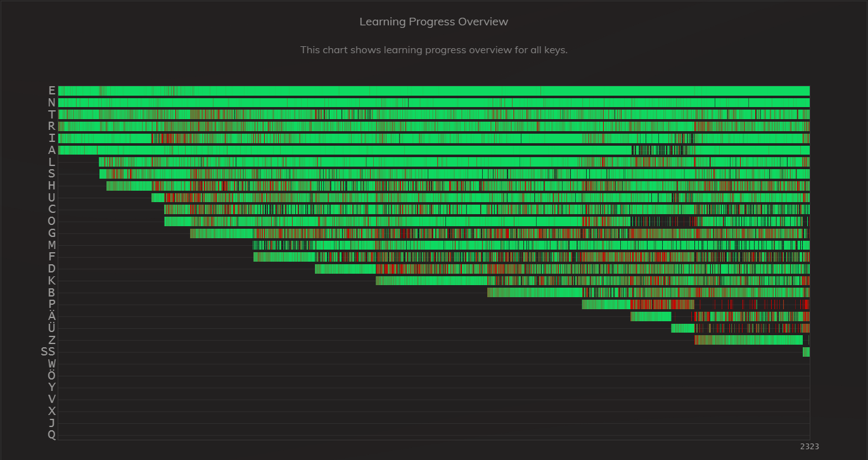
Task: Select the 'SS' key label
Action: pyautogui.click(x=48, y=352)
